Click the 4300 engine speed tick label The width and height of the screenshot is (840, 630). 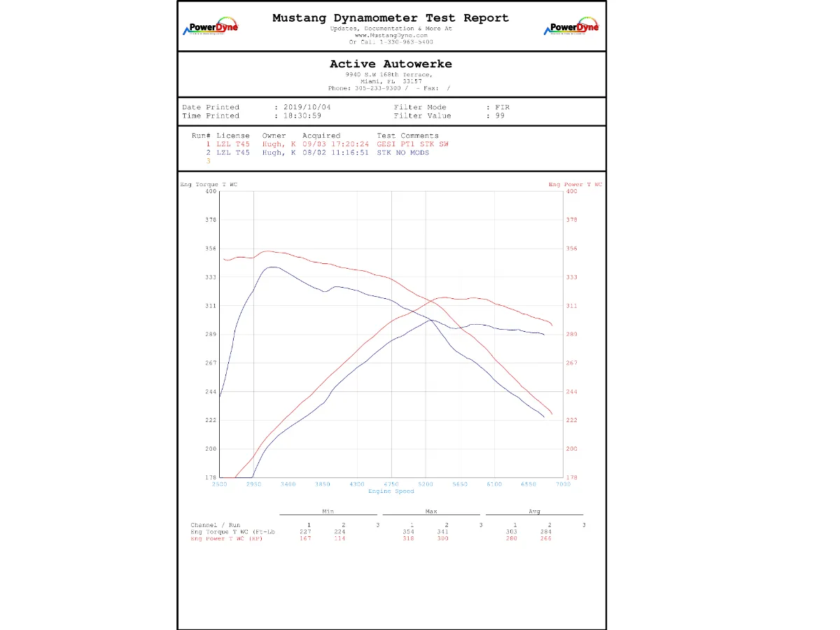click(357, 484)
